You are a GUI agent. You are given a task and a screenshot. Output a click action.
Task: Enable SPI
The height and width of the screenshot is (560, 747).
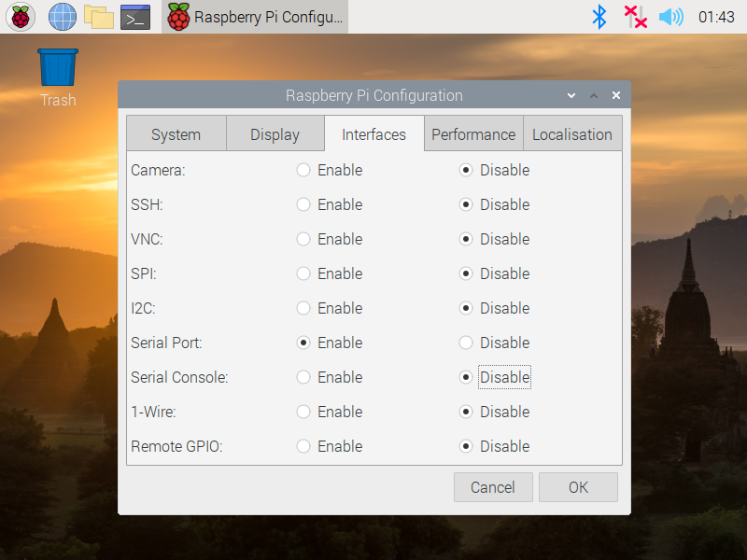coord(330,273)
